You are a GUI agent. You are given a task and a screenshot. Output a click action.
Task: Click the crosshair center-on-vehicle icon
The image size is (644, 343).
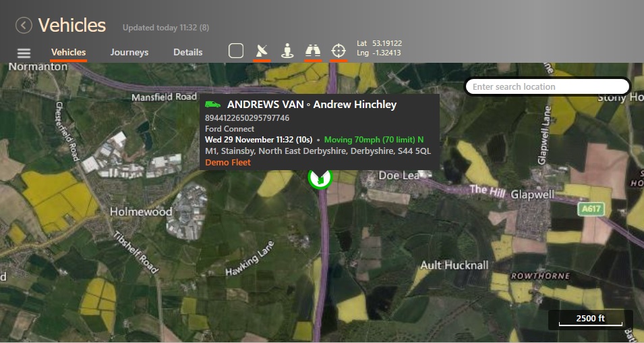[x=339, y=51]
